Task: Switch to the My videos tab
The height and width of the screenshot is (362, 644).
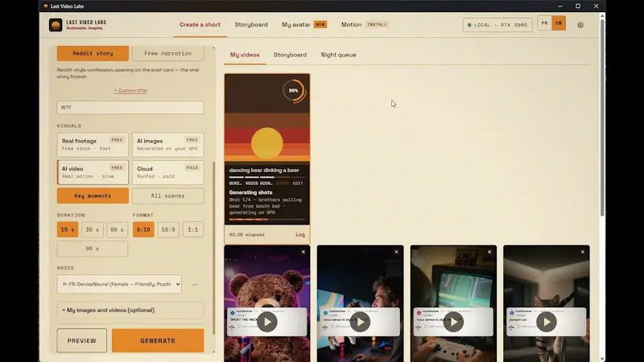Action: tap(245, 55)
